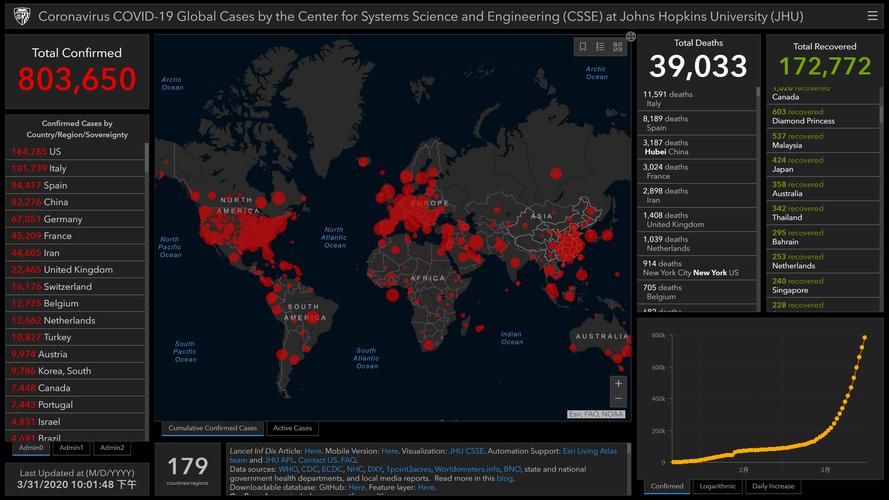The width and height of the screenshot is (889, 500).
Task: Open the basemap gallery grid icon
Action: click(x=615, y=47)
